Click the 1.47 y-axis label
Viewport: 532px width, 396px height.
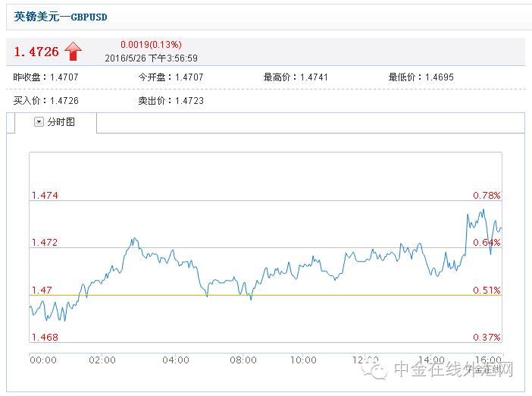click(x=42, y=290)
